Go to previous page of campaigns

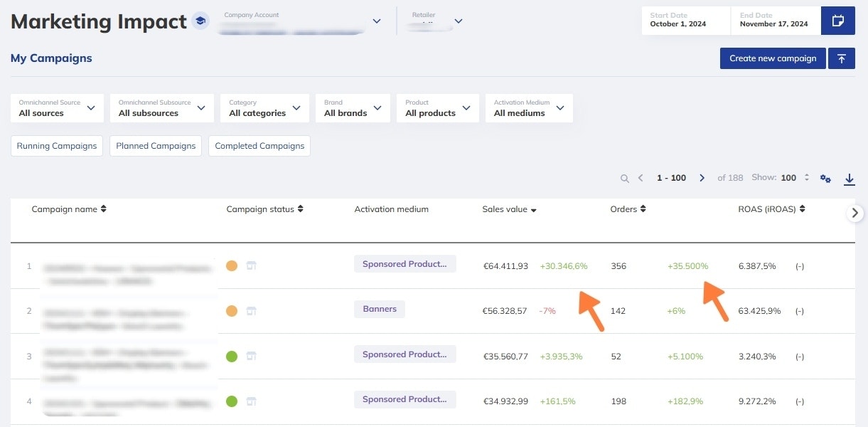pyautogui.click(x=641, y=178)
